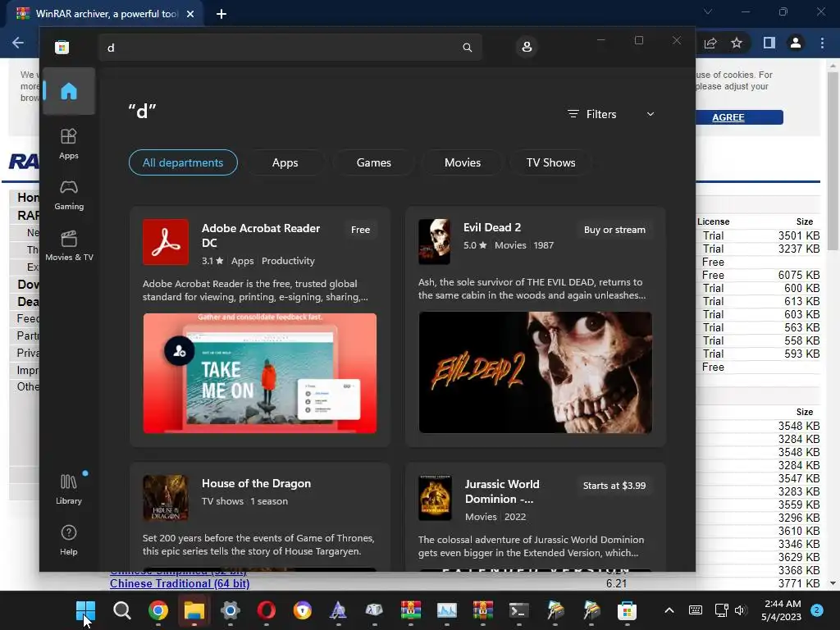Click House of the Dragon poster icon
Image resolution: width=840 pixels, height=630 pixels.
click(x=166, y=498)
